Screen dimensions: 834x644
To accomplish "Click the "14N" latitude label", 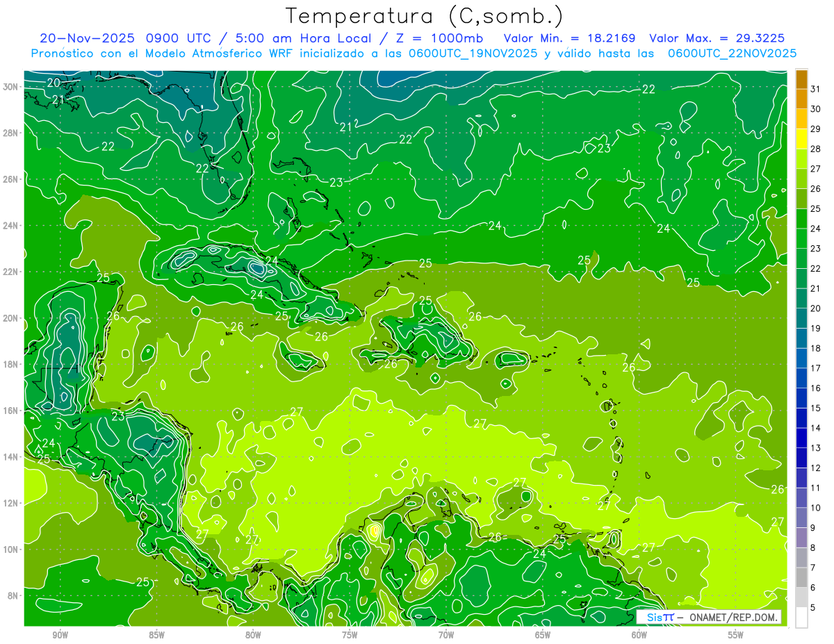I will [x=11, y=456].
